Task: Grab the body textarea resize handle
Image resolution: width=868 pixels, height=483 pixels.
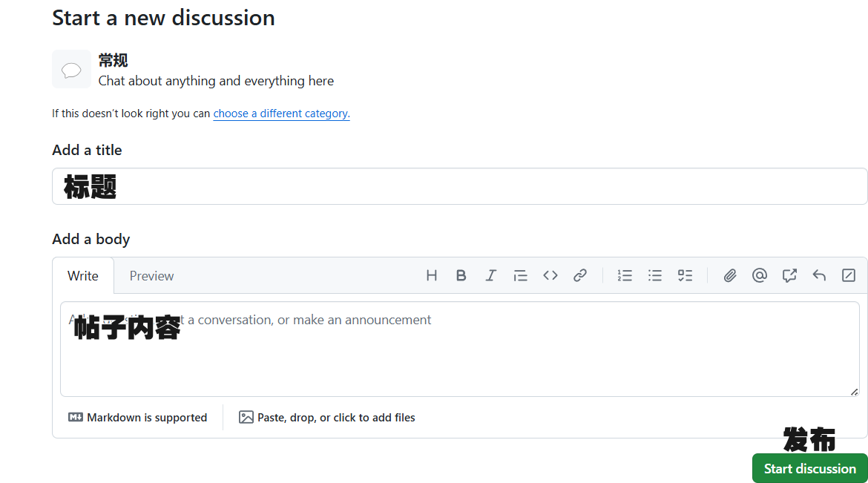Action: point(854,392)
